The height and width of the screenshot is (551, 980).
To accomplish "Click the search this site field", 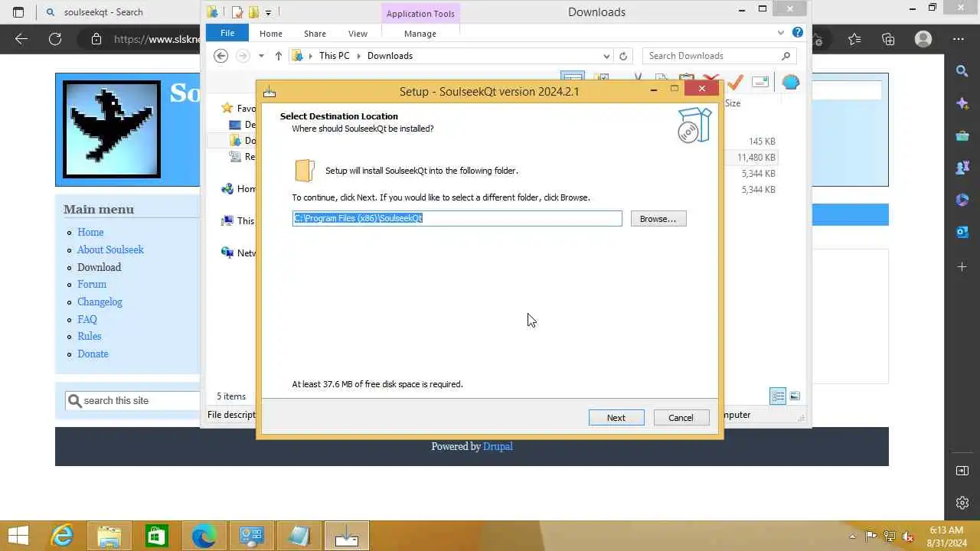I will pos(132,400).
